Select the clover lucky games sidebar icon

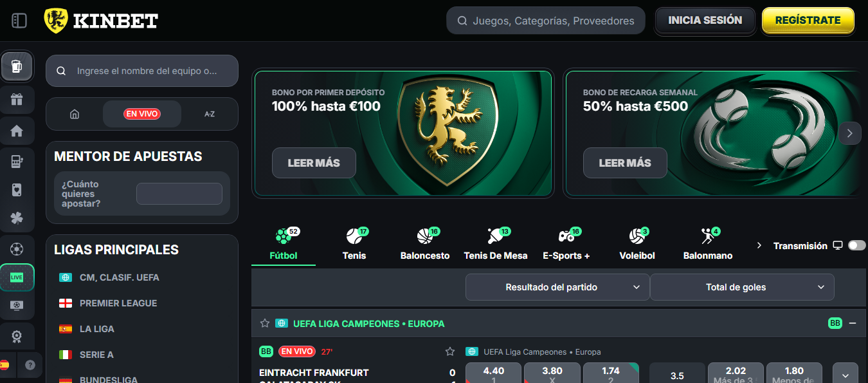pos(17,218)
